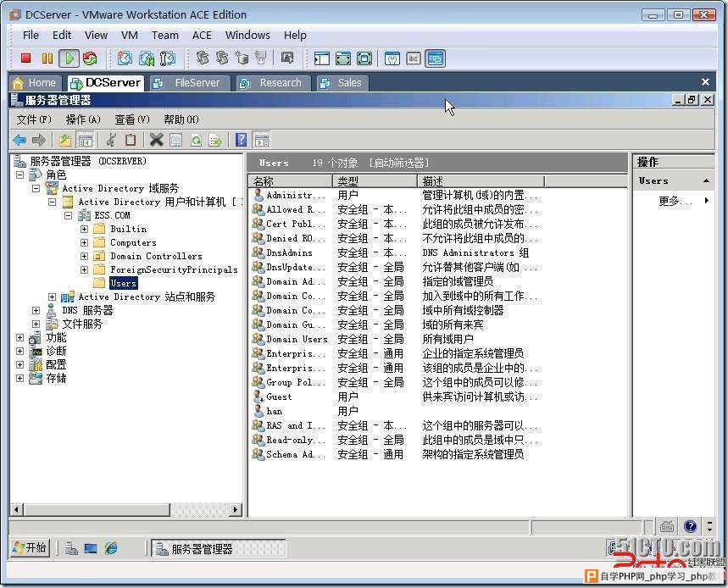Click the export list toolbar icon
The width and height of the screenshot is (728, 588).
215,140
